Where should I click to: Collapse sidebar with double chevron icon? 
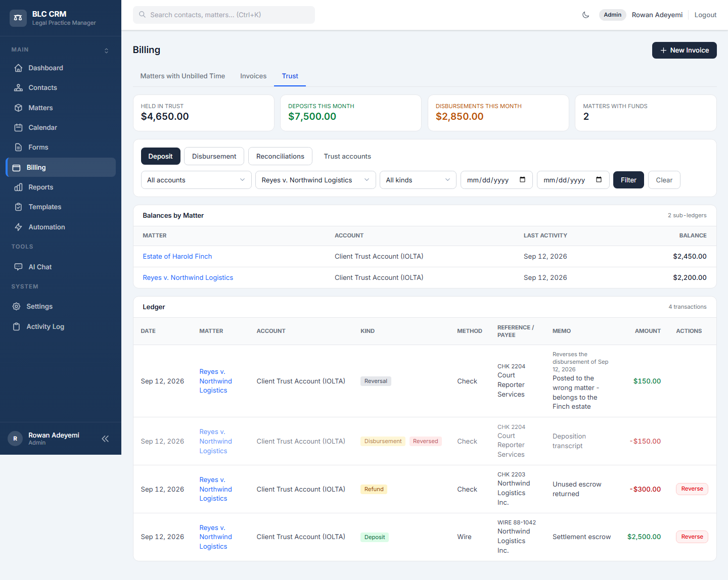click(105, 439)
